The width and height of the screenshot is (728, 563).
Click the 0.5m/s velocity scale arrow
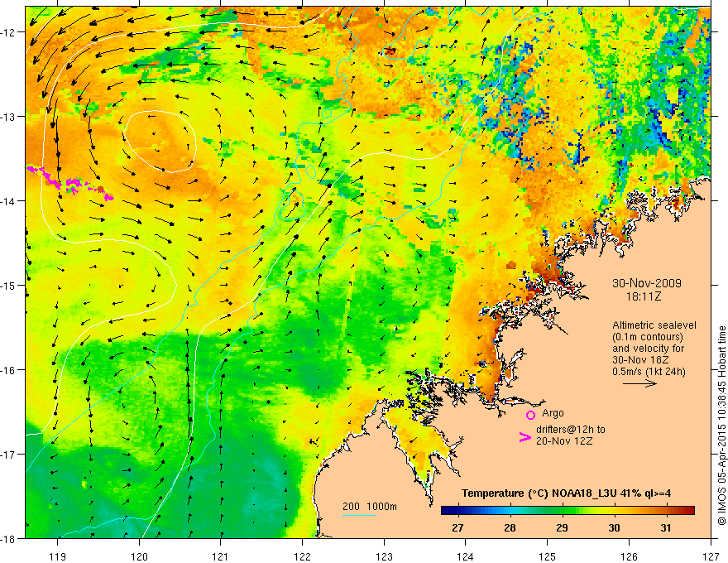tap(639, 383)
